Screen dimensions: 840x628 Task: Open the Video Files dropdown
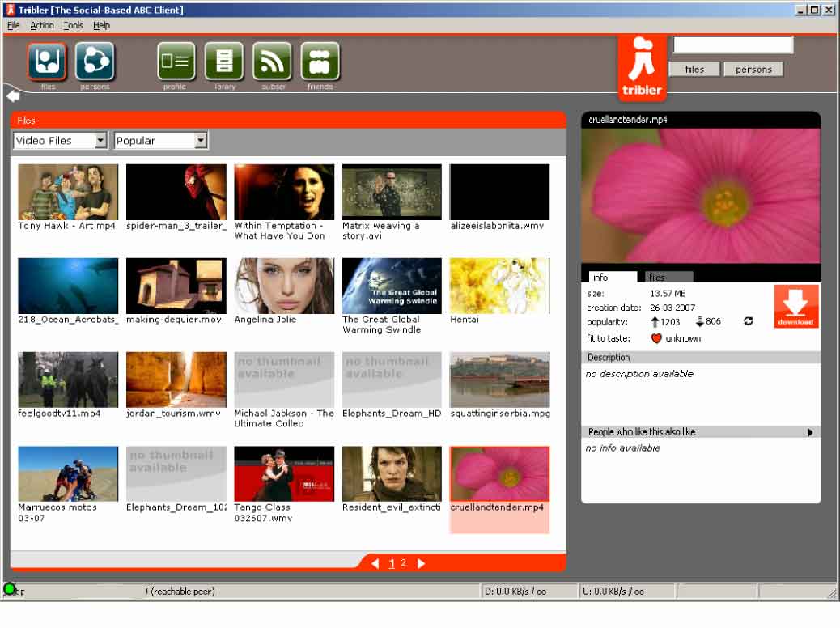pyautogui.click(x=60, y=140)
